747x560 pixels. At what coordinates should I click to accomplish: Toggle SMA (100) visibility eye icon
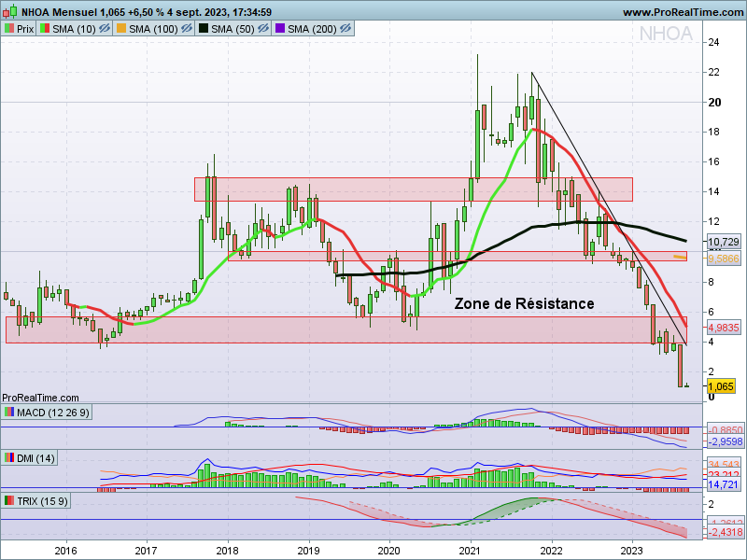pos(187,29)
